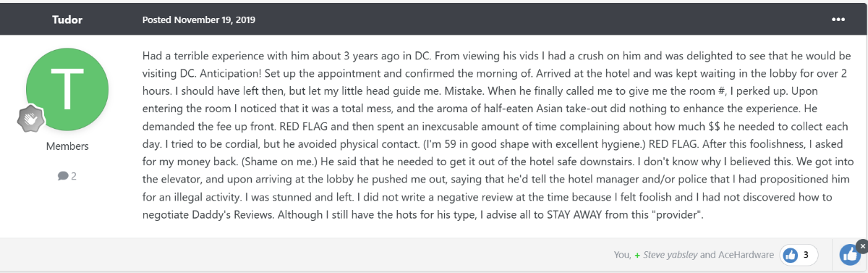Click Tudor's green T avatar
This screenshot has height=273, width=868.
coord(67,90)
